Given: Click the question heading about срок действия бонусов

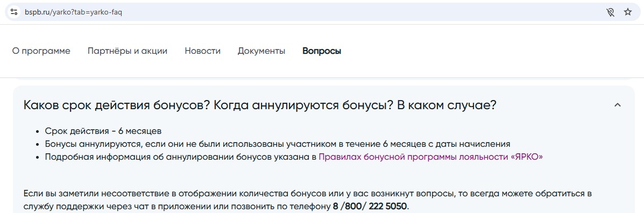Looking at the screenshot, I should 260,105.
